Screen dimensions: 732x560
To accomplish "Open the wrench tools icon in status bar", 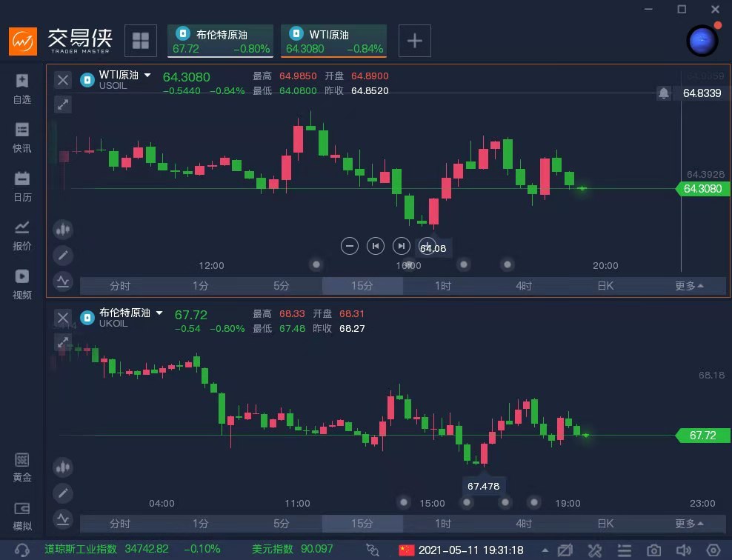I will (x=595, y=550).
